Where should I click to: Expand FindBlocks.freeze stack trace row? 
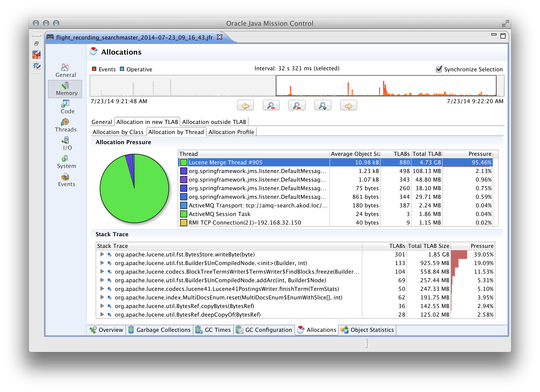(102, 271)
